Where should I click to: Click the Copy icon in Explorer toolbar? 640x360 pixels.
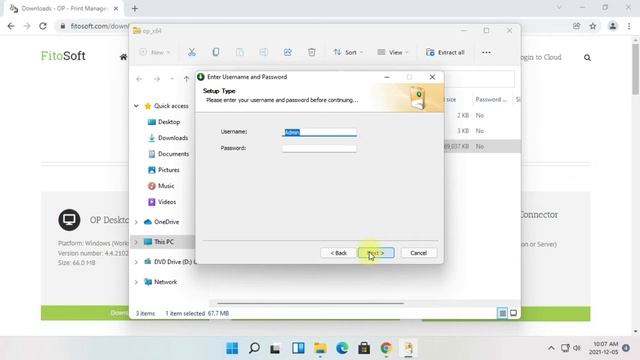coord(216,52)
